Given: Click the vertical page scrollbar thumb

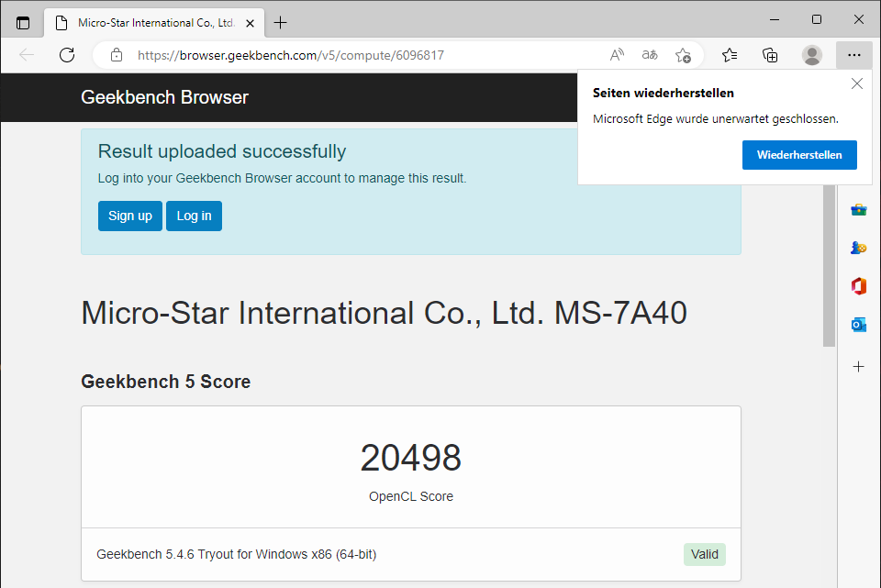Looking at the screenshot, I should (830, 266).
